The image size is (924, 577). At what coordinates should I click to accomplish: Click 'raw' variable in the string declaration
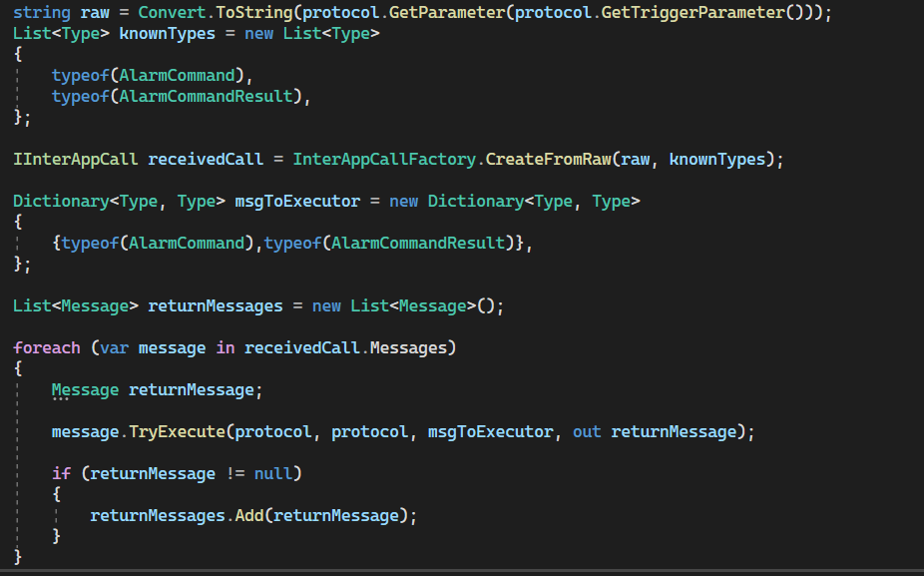click(94, 12)
